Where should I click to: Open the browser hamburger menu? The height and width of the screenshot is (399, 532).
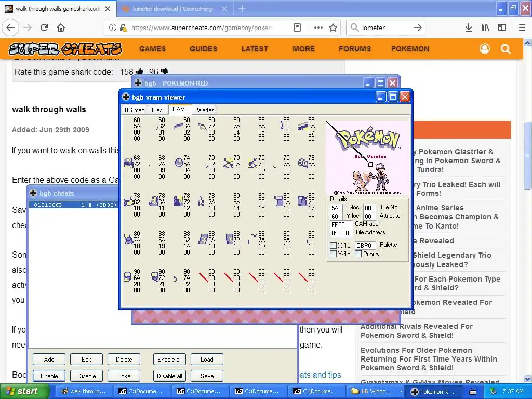coord(522,28)
